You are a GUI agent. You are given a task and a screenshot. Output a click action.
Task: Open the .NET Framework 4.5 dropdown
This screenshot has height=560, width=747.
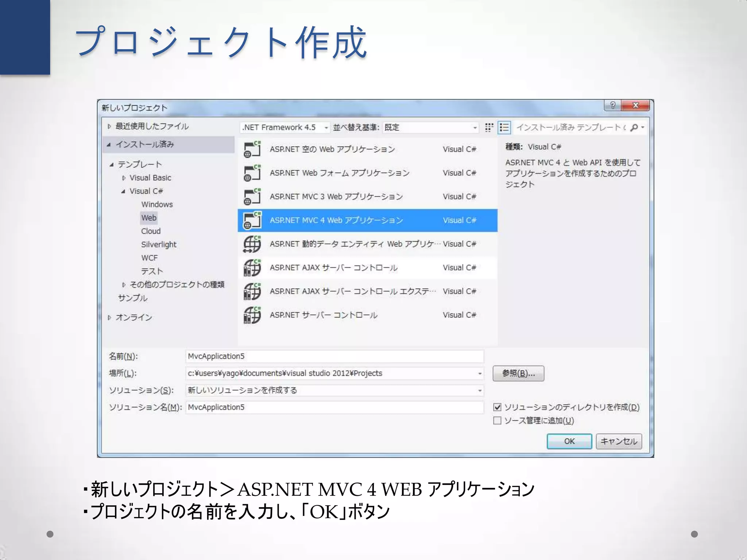[x=285, y=127]
